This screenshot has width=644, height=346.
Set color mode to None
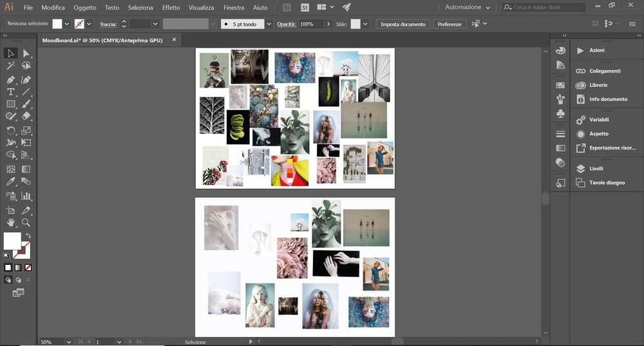pos(28,267)
